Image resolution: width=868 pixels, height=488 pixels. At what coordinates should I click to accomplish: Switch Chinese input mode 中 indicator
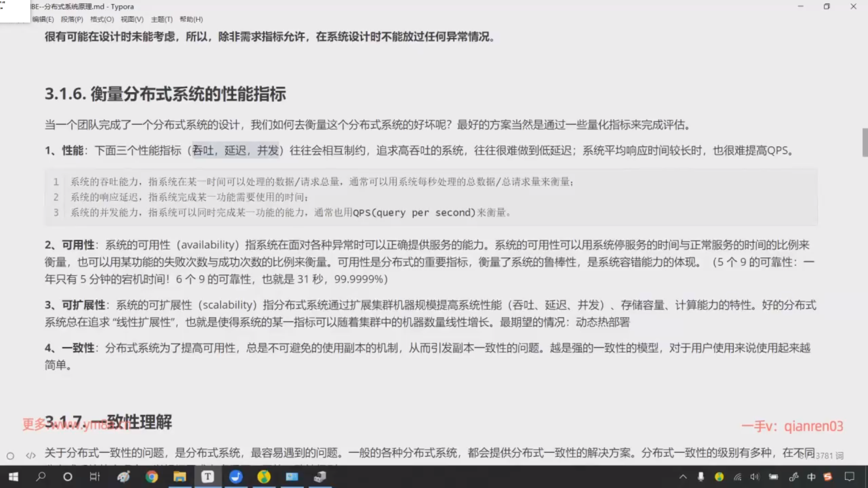811,477
